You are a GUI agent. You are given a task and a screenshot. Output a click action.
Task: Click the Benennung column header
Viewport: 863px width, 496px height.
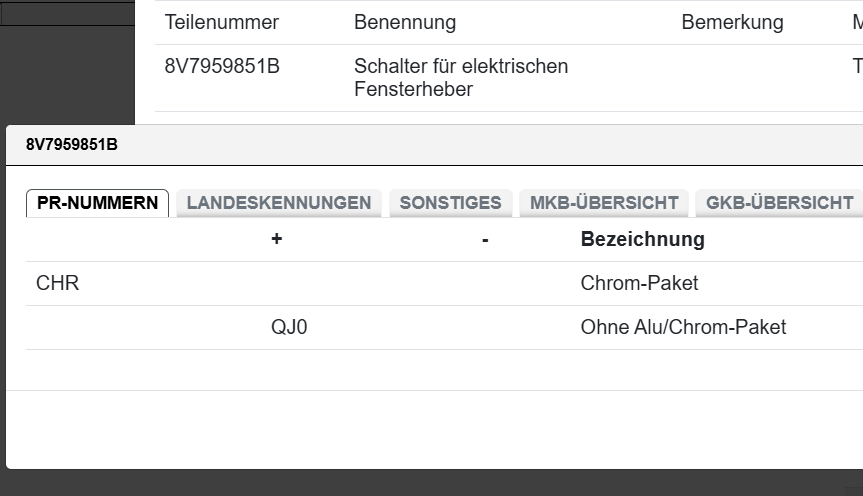(404, 22)
